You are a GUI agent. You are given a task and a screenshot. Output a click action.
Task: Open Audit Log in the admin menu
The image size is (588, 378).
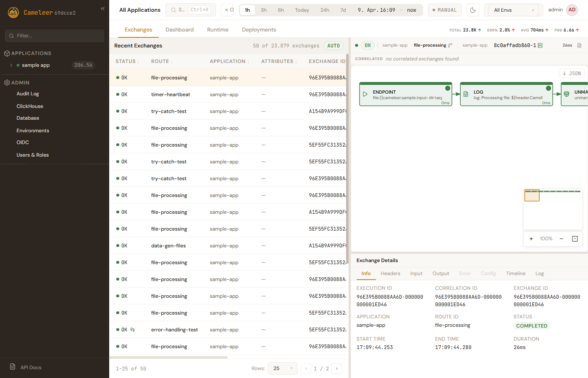point(28,94)
